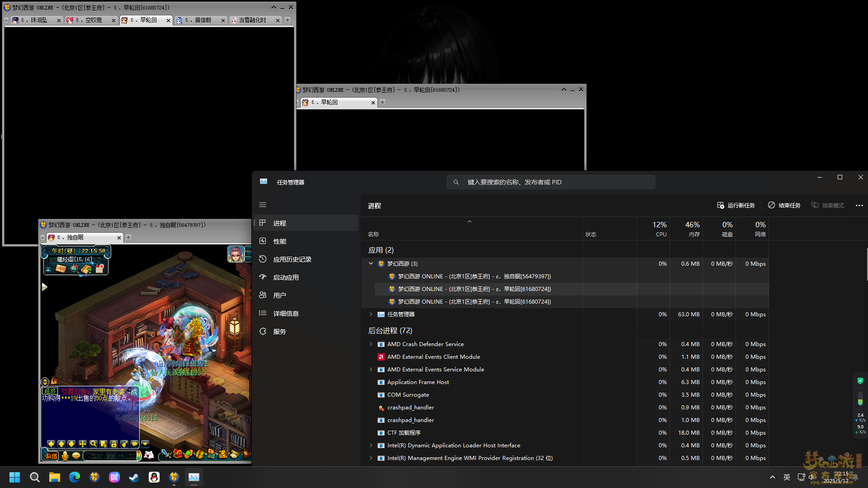The width and height of the screenshot is (868, 488).
Task: Roll up the top-left game window with caret
Action: click(x=274, y=7)
